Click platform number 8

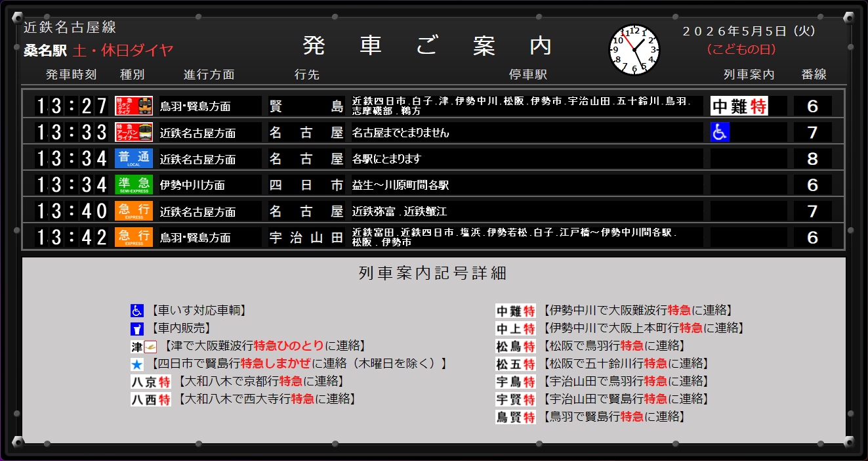click(x=813, y=158)
